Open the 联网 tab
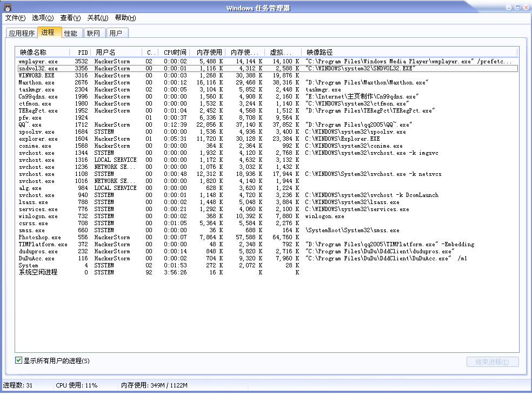This screenshot has height=394, width=532. [x=93, y=33]
